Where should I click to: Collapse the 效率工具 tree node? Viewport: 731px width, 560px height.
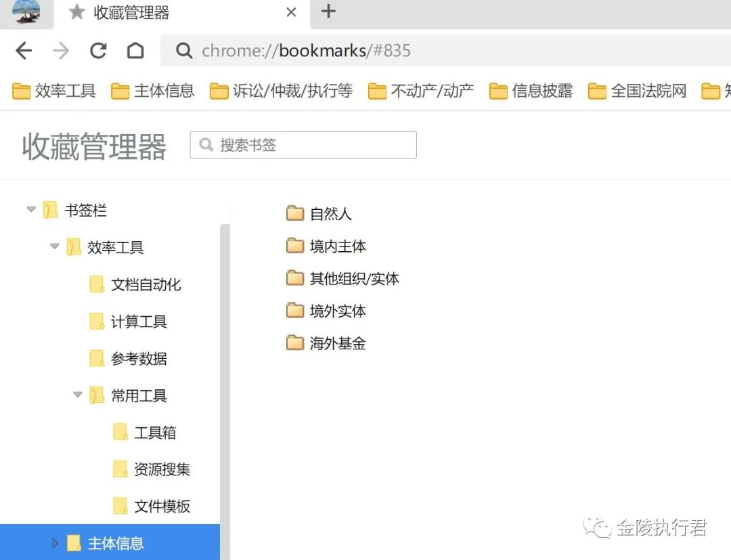[x=54, y=247]
